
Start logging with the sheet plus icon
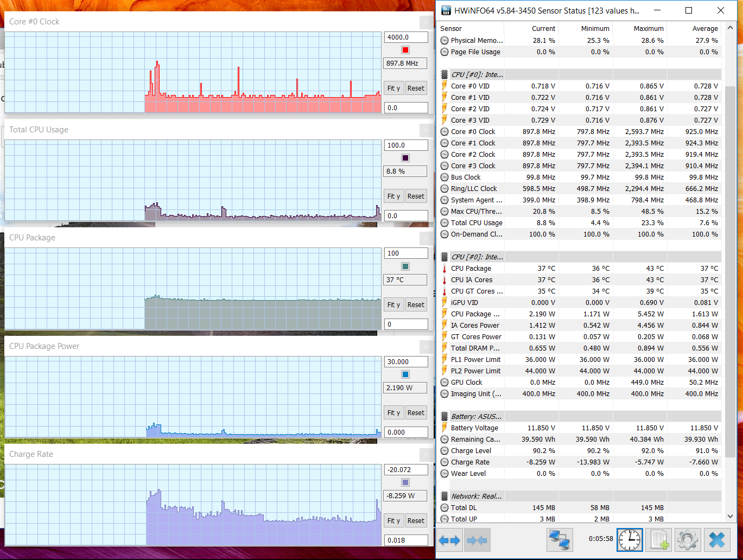659,540
